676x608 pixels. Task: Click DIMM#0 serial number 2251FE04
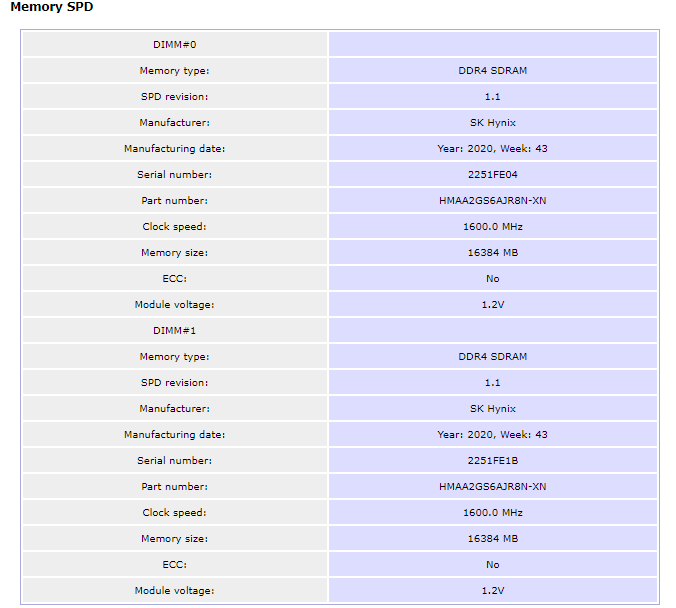click(x=493, y=175)
